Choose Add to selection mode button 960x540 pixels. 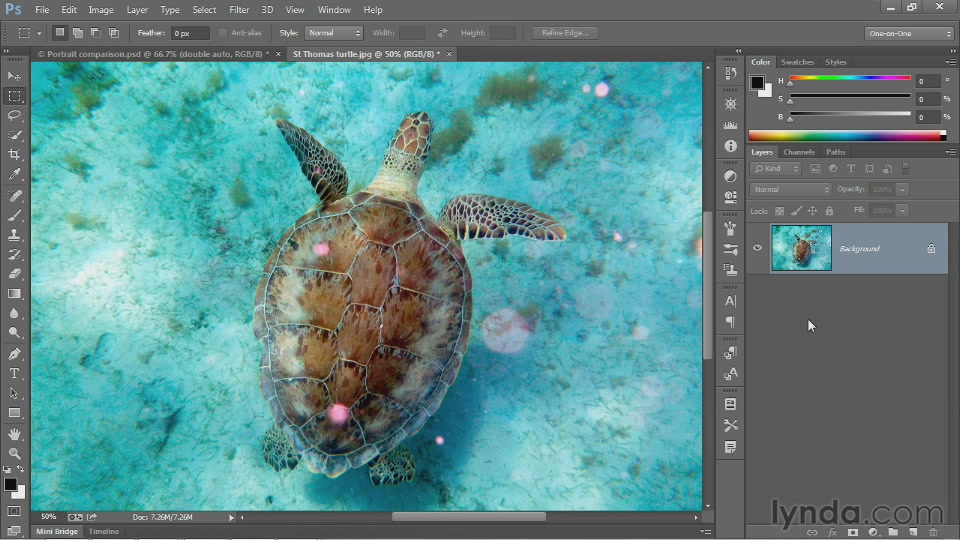78,32
